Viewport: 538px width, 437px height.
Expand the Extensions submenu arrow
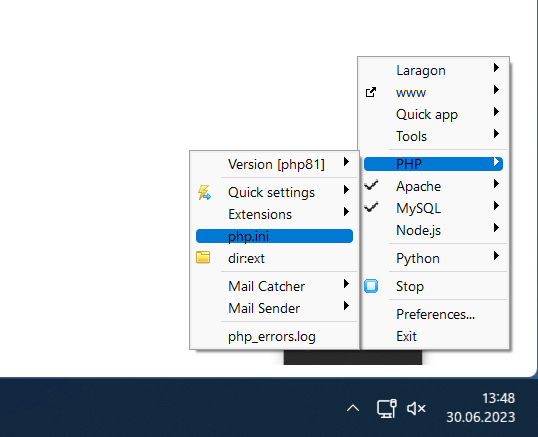pyautogui.click(x=346, y=212)
